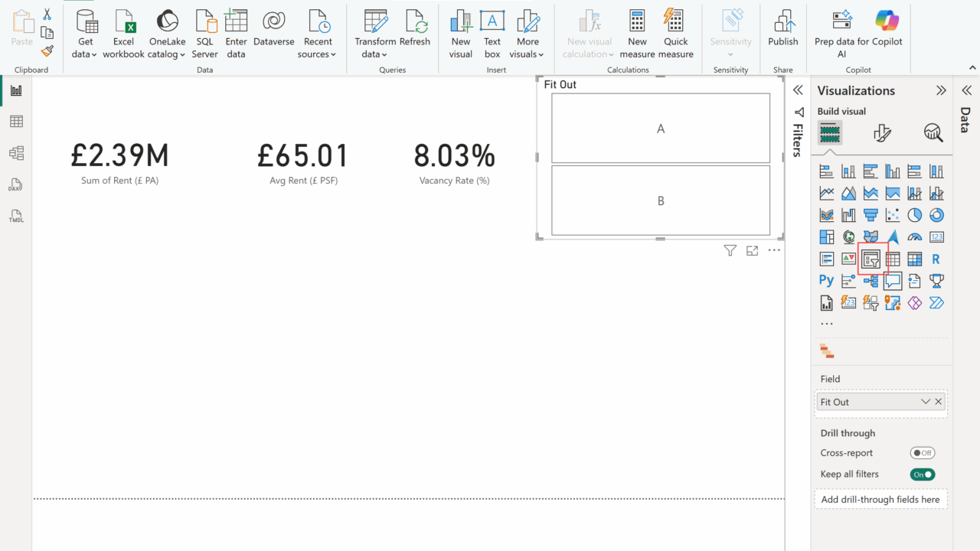Screen dimensions: 980x551
Task: Select the Donut chart visual
Action: [x=936, y=215]
